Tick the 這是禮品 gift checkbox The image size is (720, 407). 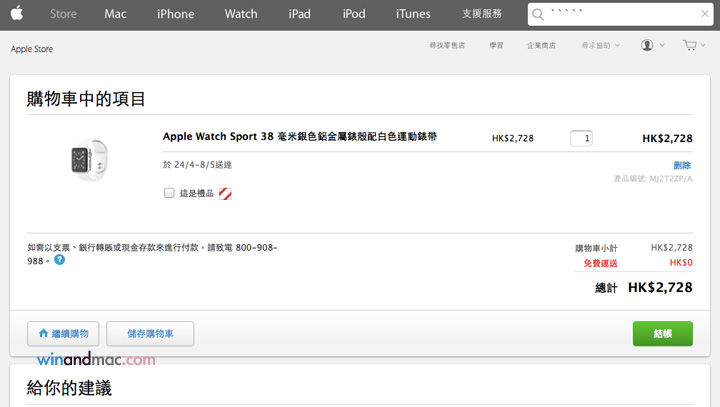point(169,193)
